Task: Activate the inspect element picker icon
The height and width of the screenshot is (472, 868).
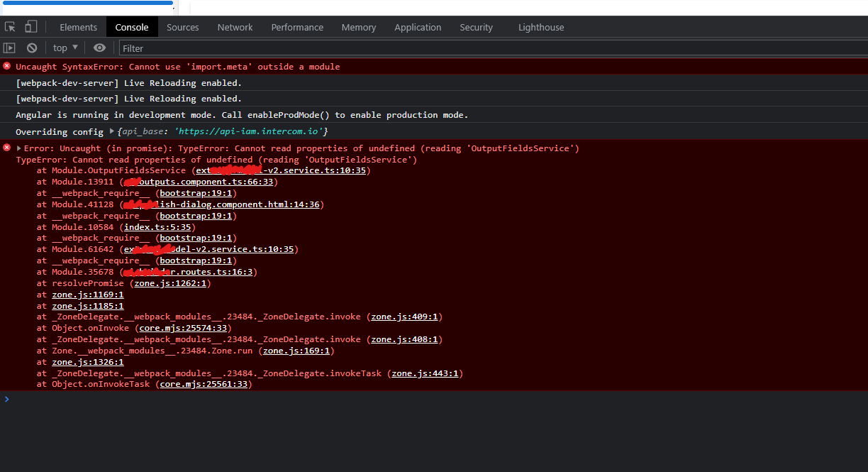Action: click(10, 27)
